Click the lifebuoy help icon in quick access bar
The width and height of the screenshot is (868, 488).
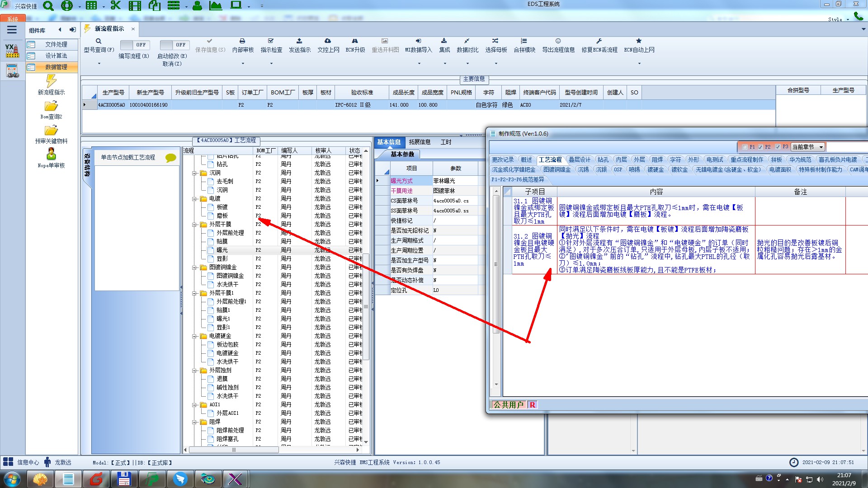click(x=67, y=6)
